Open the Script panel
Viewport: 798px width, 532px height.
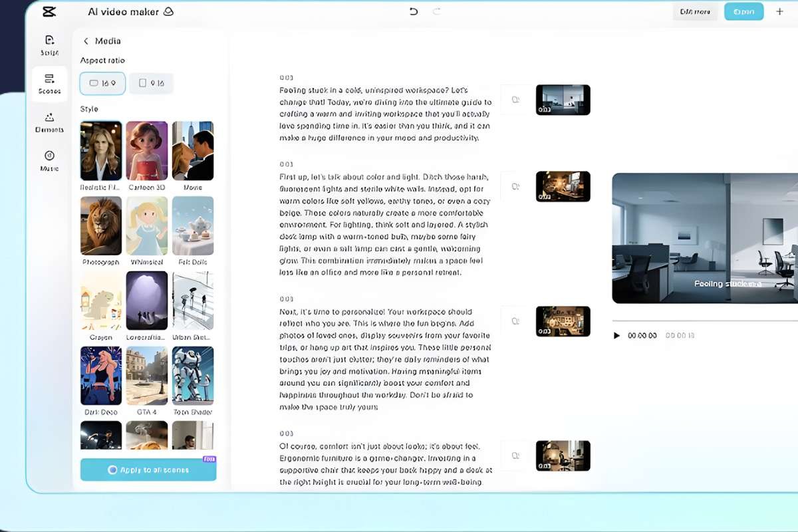(x=49, y=45)
